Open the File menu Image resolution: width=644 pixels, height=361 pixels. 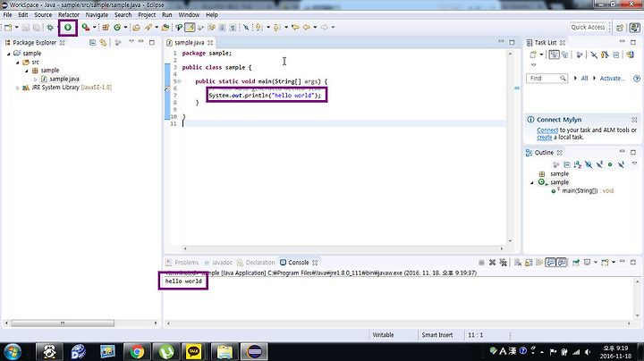[x=7, y=15]
